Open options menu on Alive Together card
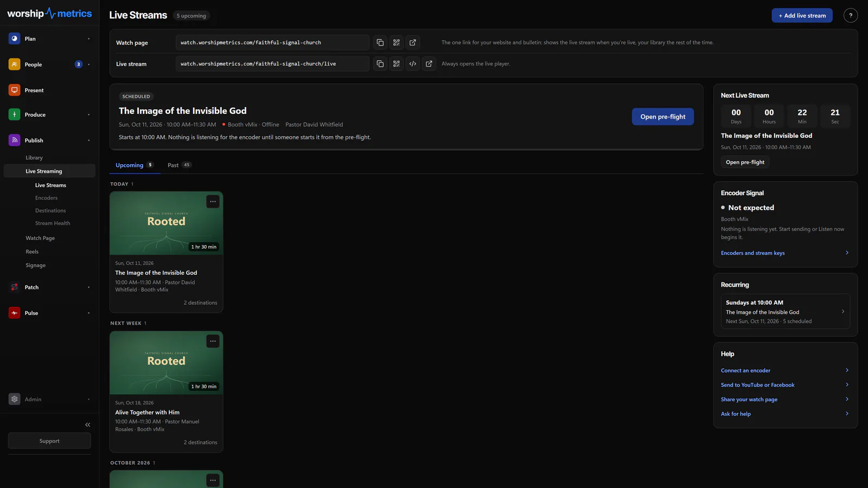868x488 pixels. [213, 341]
